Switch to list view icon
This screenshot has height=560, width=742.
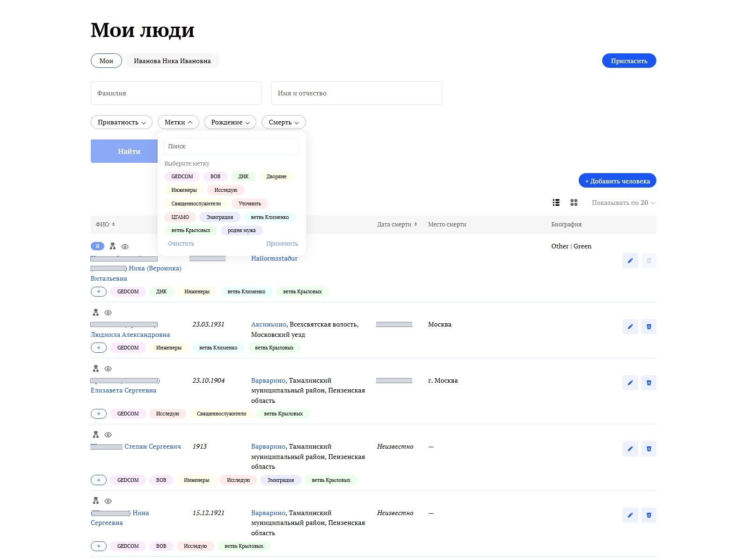[x=556, y=203]
